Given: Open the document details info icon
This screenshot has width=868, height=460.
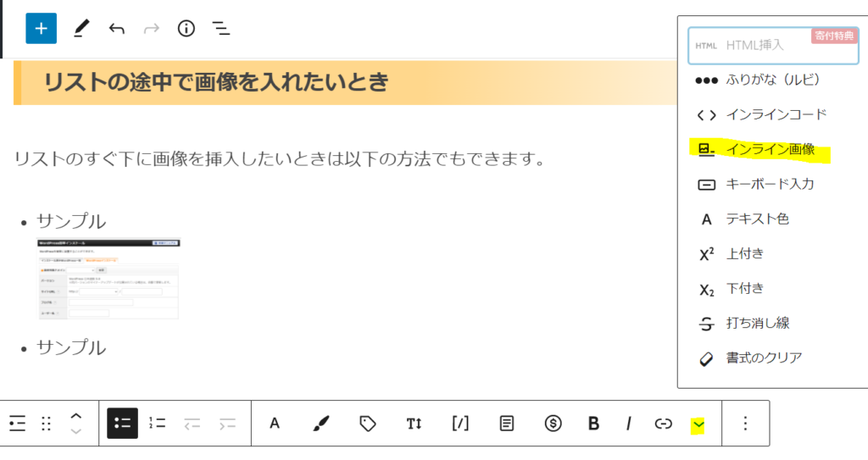Looking at the screenshot, I should (186, 29).
